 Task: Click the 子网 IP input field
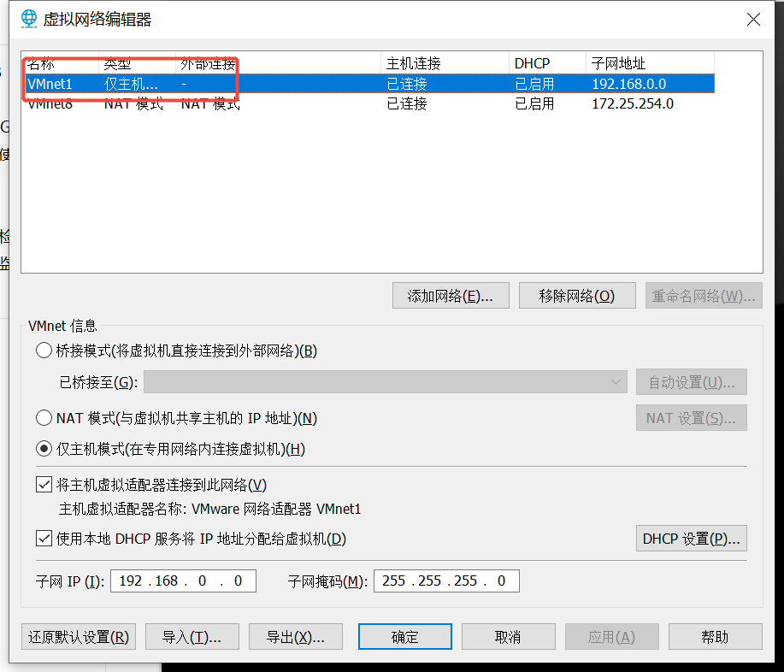coord(183,581)
